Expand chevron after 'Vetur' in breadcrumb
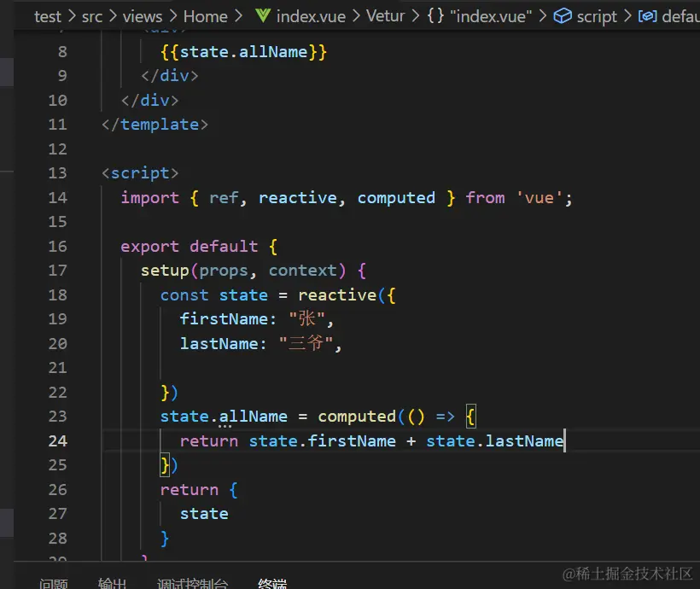Screen dimensions: 700x589 [x=416, y=16]
